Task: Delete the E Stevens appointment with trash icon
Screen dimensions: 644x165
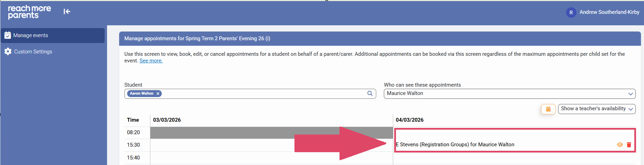Action: 629,145
